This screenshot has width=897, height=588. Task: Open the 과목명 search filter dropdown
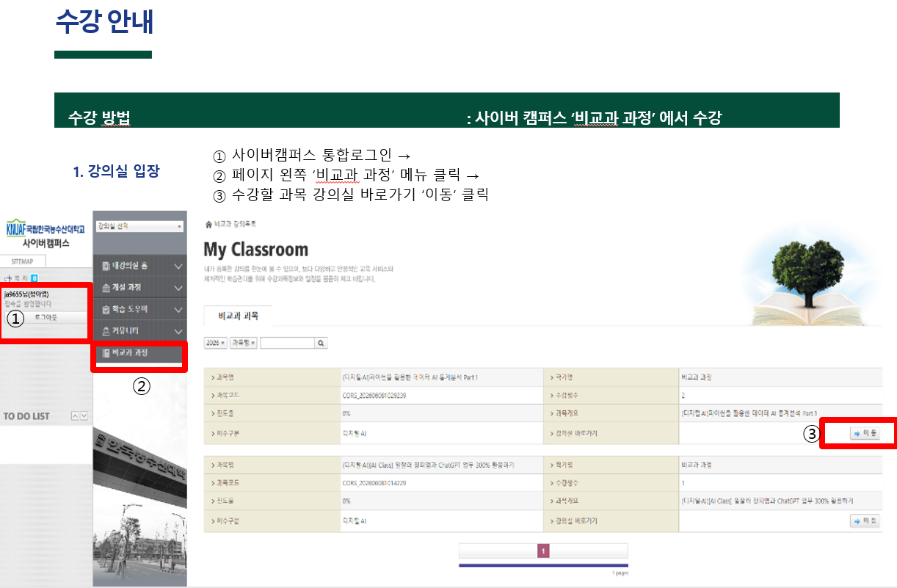(x=244, y=343)
